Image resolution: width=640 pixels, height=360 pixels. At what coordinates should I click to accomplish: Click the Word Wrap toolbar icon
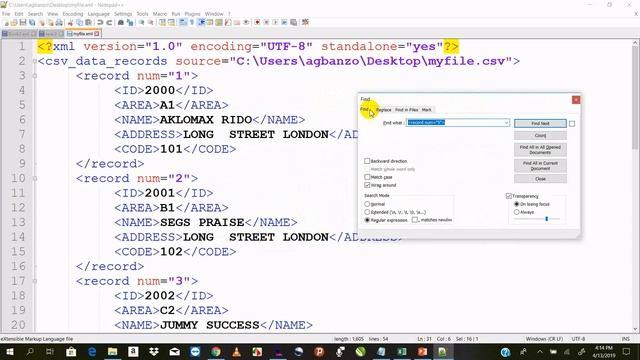pyautogui.click(x=183, y=22)
